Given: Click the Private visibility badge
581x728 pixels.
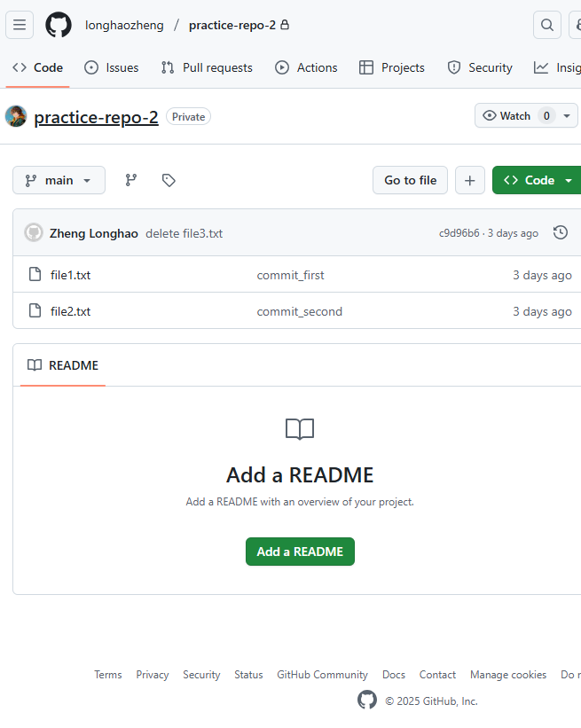Looking at the screenshot, I should [x=189, y=116].
